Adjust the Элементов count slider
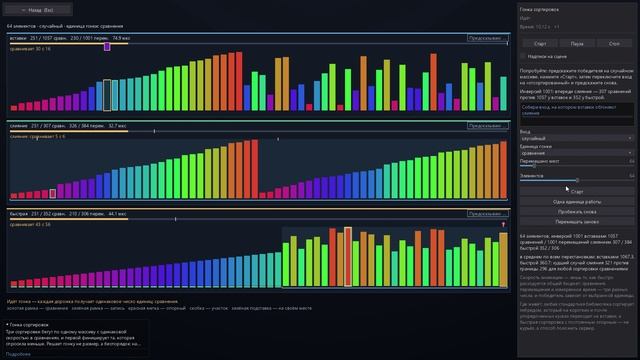This screenshot has height=360, width=640. 577,180
